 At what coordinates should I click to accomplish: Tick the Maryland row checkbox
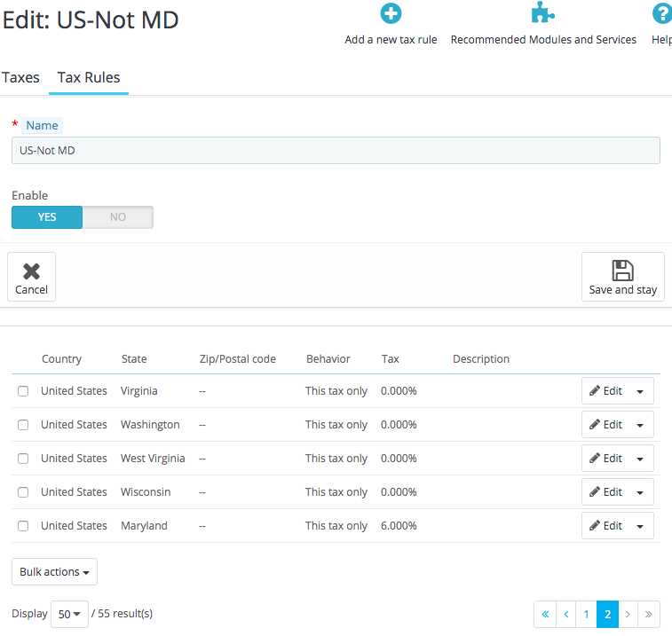pos(23,526)
